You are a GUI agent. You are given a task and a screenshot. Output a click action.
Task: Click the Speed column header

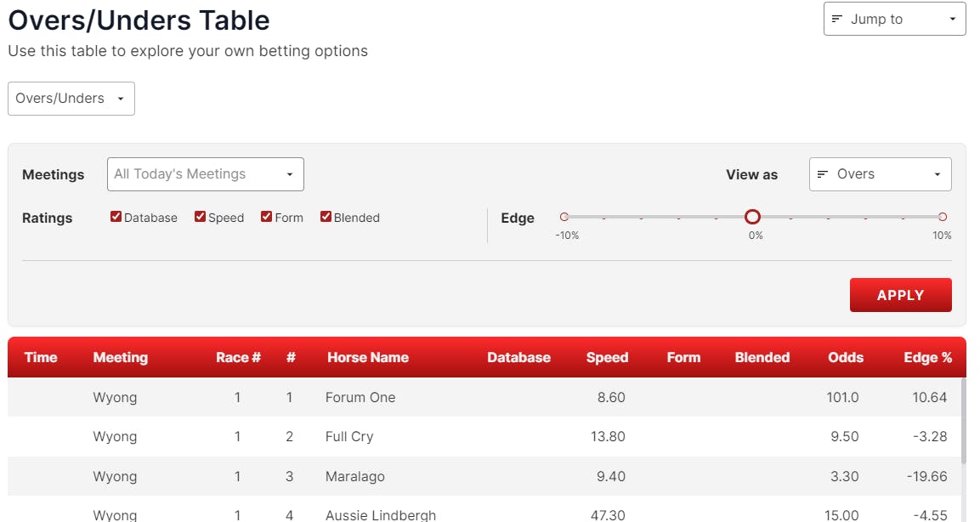point(607,357)
